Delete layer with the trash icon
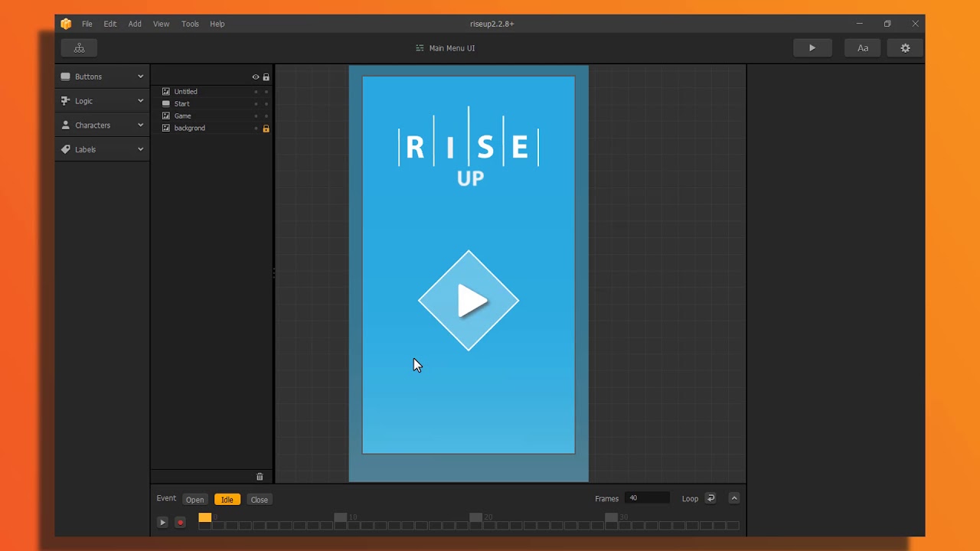Viewport: 980px width, 551px height. point(260,477)
